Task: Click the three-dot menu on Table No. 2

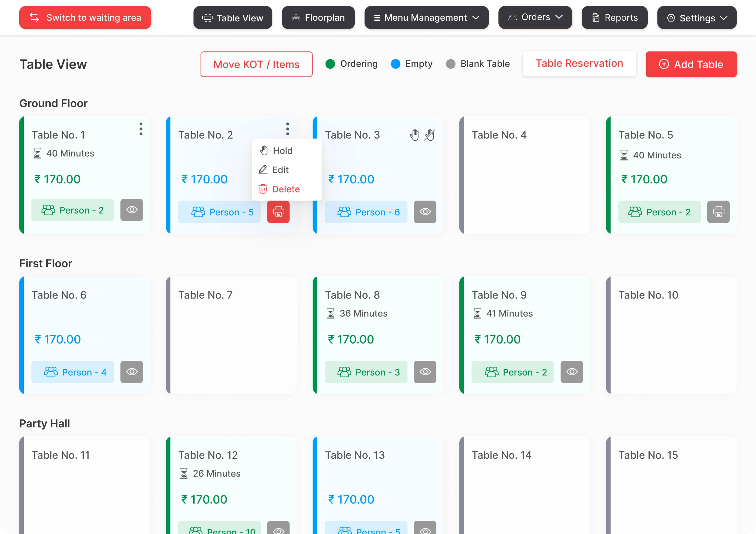Action: click(x=288, y=129)
